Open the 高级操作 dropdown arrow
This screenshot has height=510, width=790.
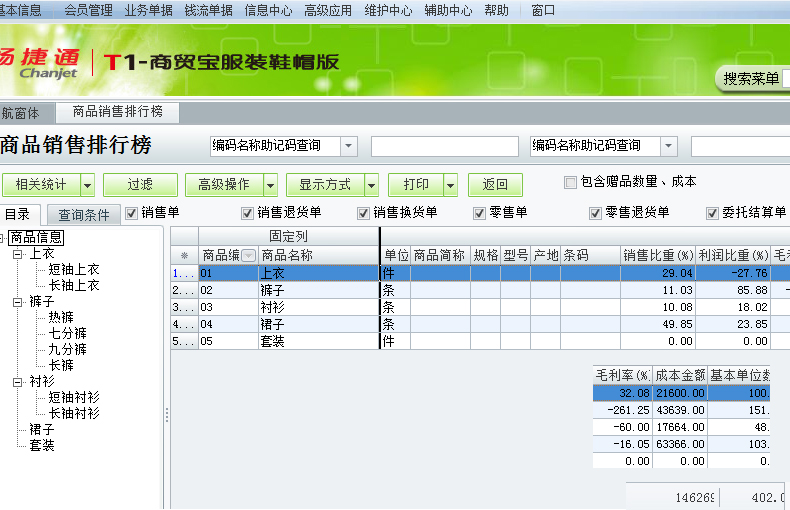[x=271, y=185]
